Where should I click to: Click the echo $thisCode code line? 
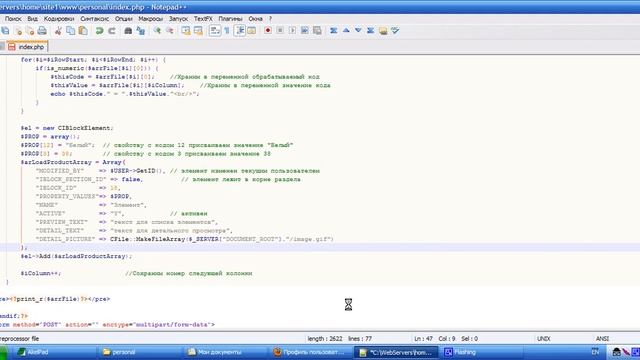[x=125, y=94]
